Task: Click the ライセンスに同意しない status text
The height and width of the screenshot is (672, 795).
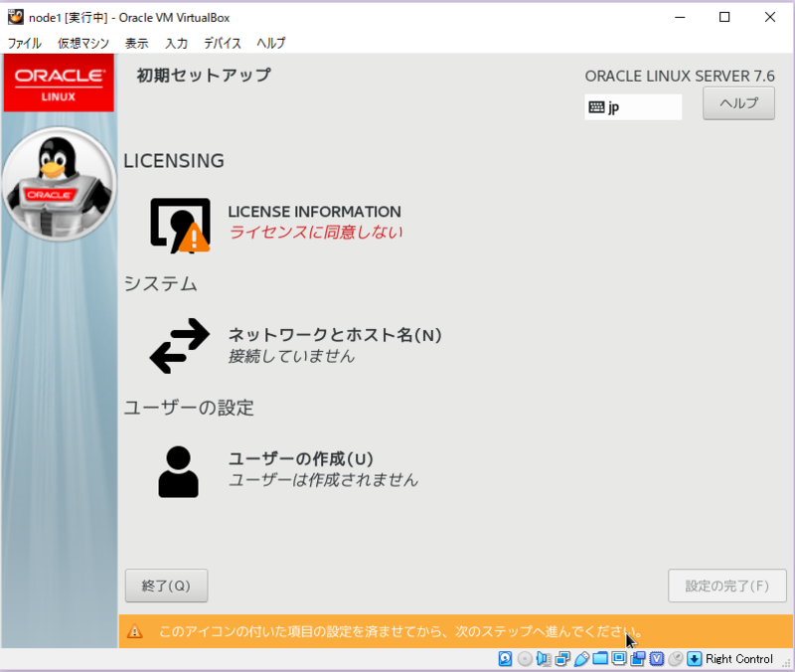Action: pyautogui.click(x=315, y=233)
